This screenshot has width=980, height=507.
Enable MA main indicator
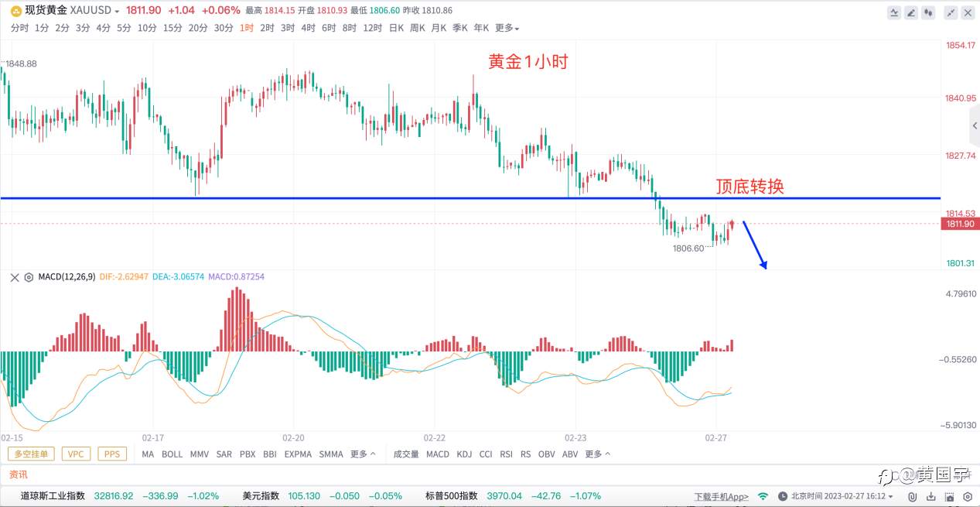point(148,454)
